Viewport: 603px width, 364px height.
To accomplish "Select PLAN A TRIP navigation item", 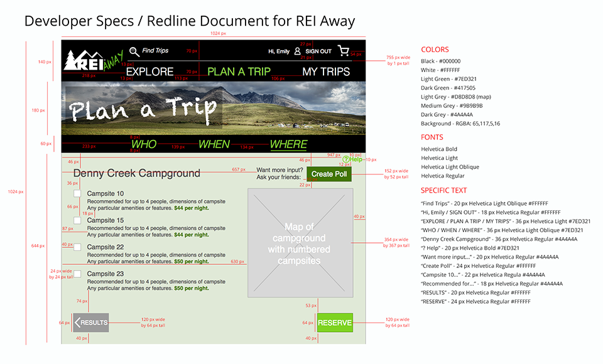I will (239, 72).
